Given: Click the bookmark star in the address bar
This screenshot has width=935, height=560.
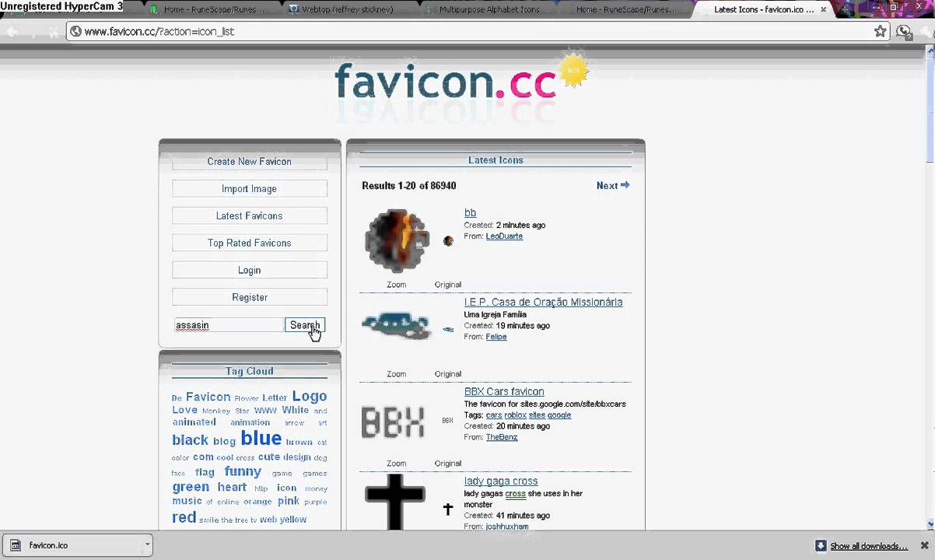Looking at the screenshot, I should (880, 32).
